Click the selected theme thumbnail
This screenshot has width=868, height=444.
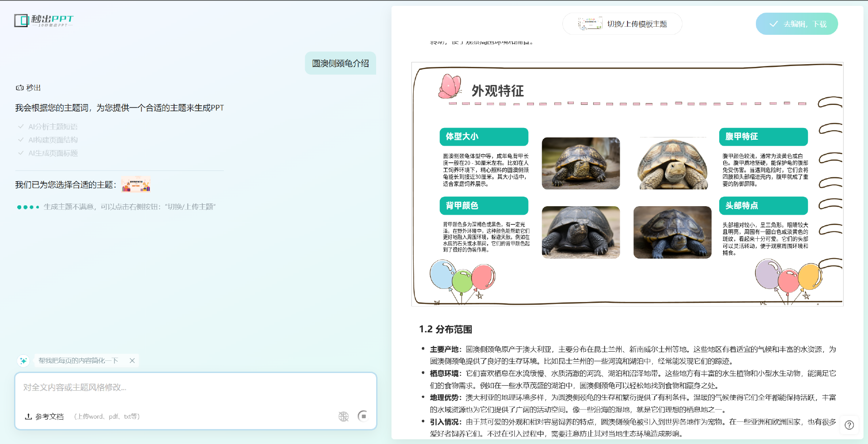136,184
